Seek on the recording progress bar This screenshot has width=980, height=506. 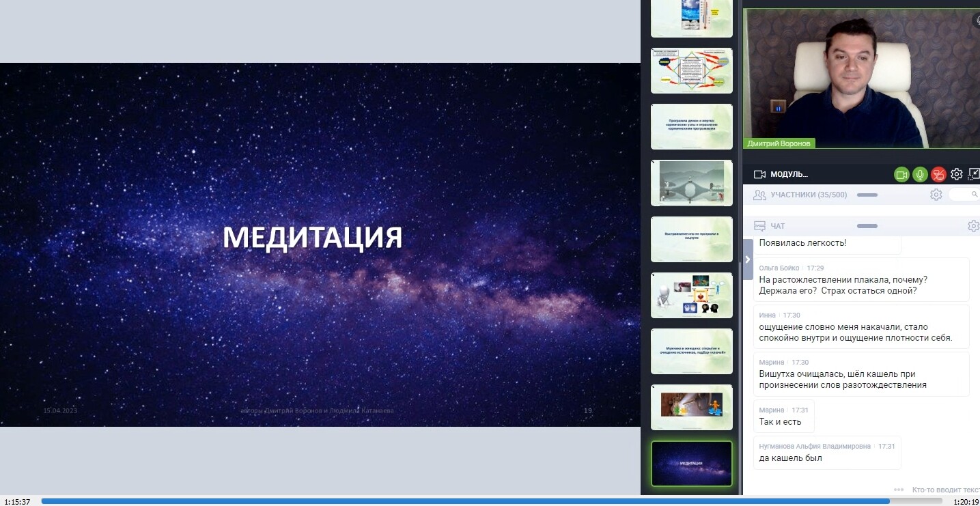click(464, 501)
